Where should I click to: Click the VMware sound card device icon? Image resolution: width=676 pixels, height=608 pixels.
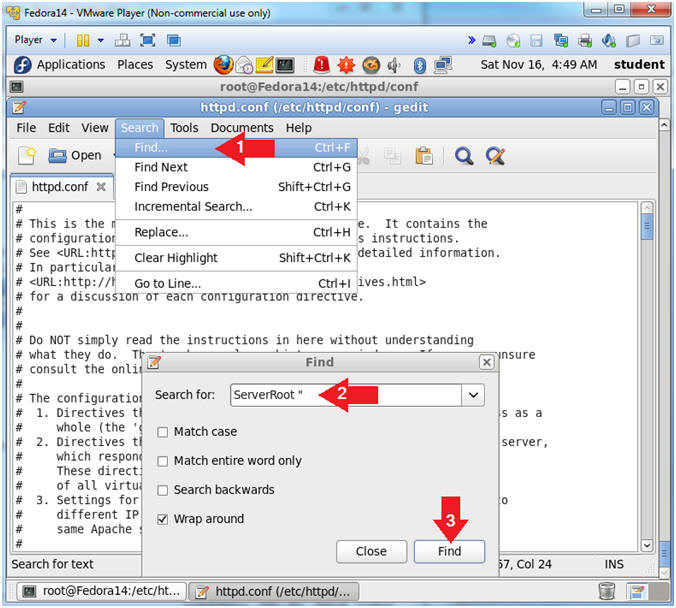coord(609,41)
